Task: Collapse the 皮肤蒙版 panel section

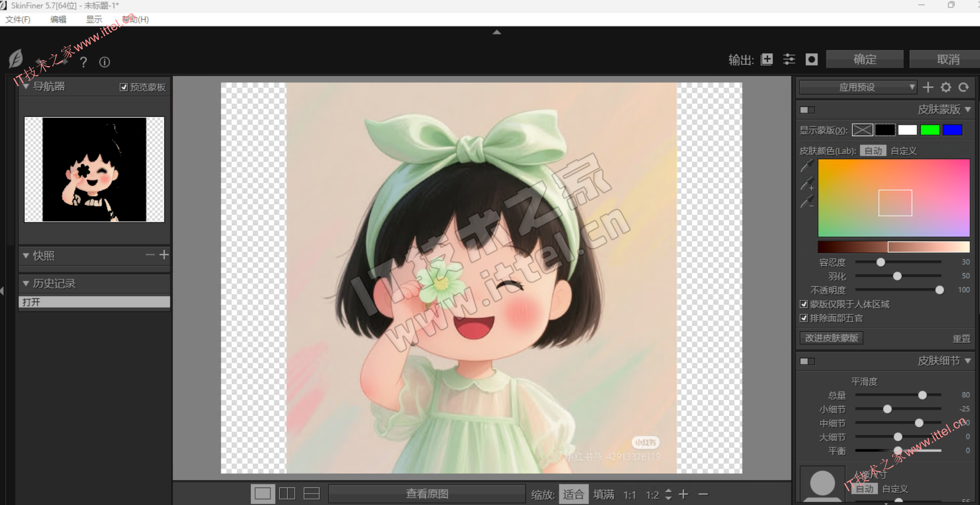Action: 968,110
